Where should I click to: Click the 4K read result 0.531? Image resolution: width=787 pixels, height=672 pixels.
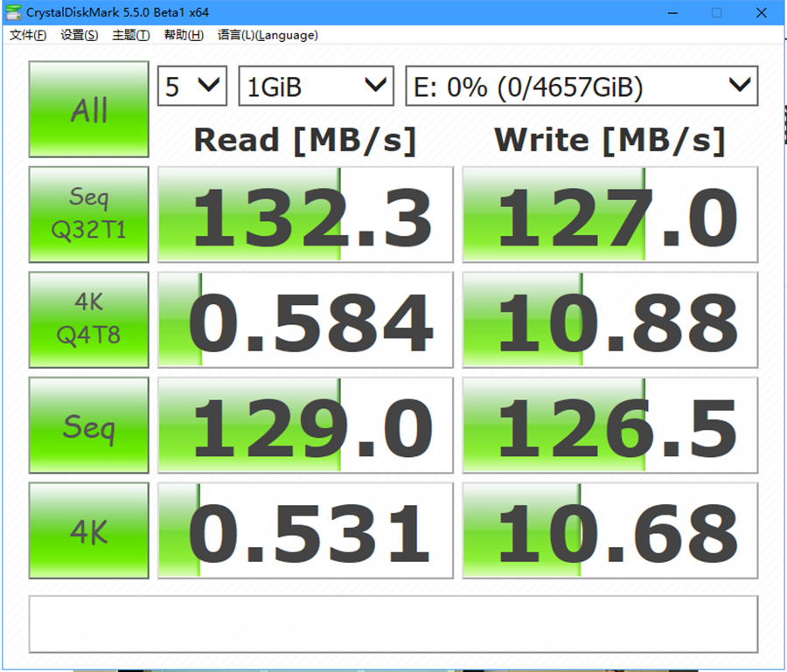[x=305, y=530]
